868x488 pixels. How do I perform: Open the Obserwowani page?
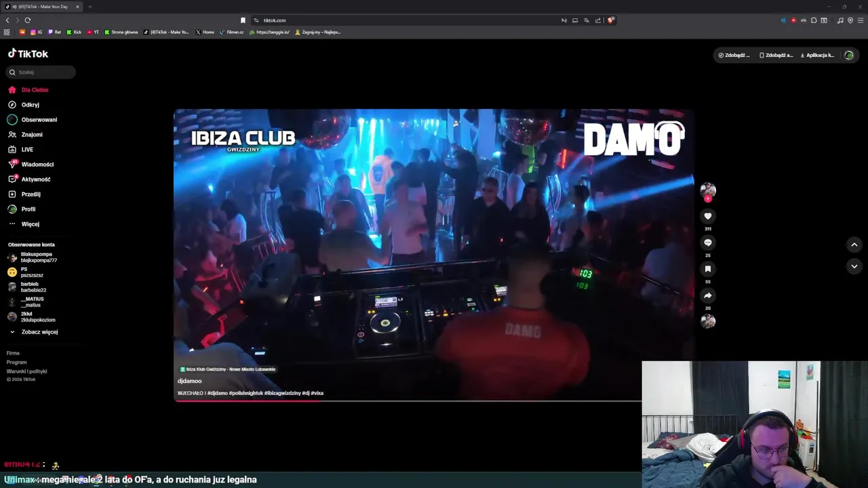click(x=33, y=119)
